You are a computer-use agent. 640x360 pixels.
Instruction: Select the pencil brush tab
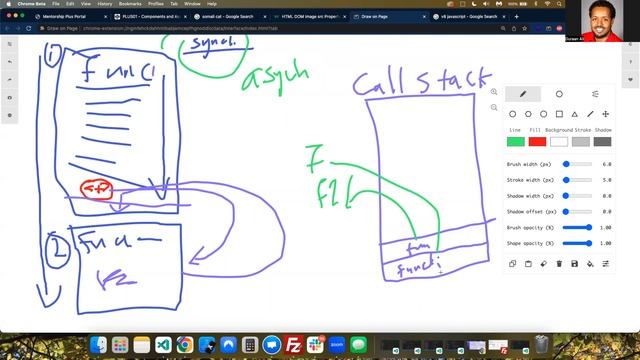523,94
